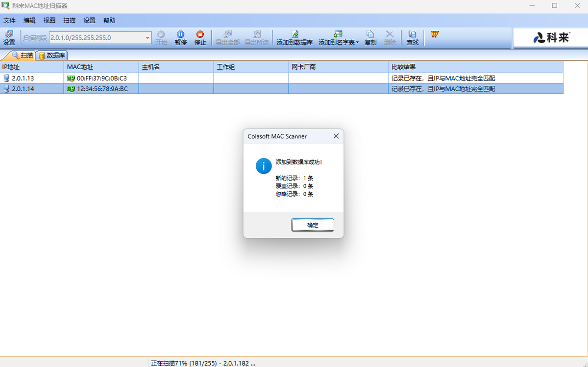The height and width of the screenshot is (367, 588).
Task: Open the 文件 menu
Action: [10, 21]
